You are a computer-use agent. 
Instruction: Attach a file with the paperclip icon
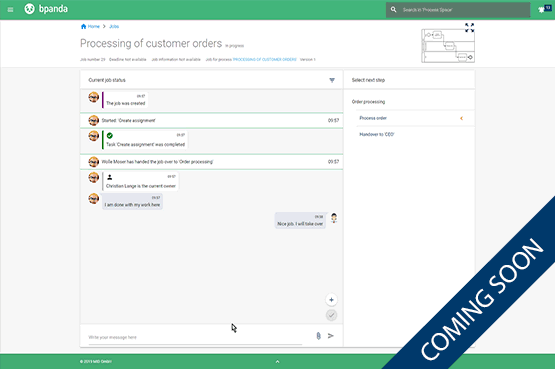318,336
